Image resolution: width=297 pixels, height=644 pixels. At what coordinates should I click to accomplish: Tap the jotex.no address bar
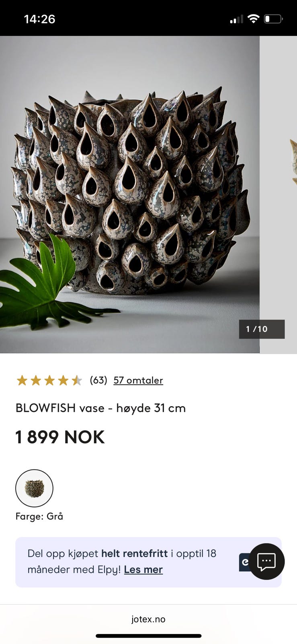click(148, 619)
